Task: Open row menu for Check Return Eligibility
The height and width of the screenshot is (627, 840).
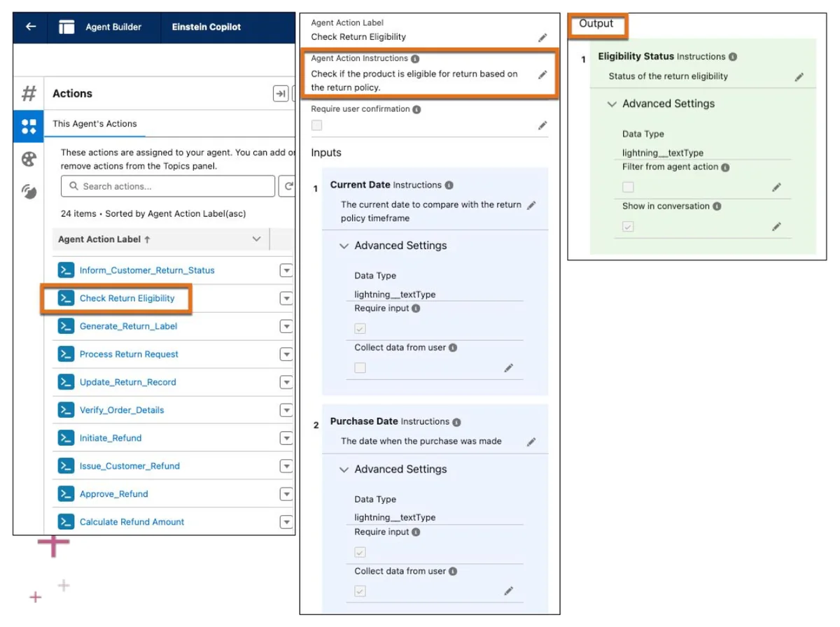Action: coord(286,299)
